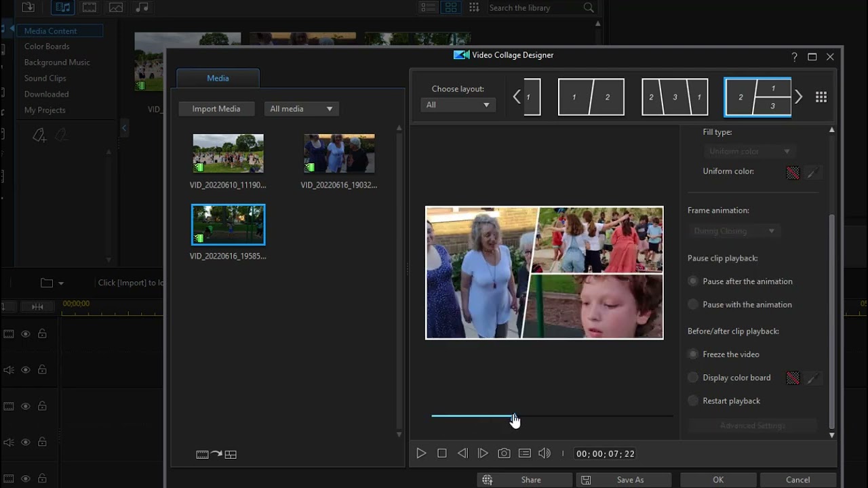
Task: Confirm collage with OK button
Action: (718, 480)
